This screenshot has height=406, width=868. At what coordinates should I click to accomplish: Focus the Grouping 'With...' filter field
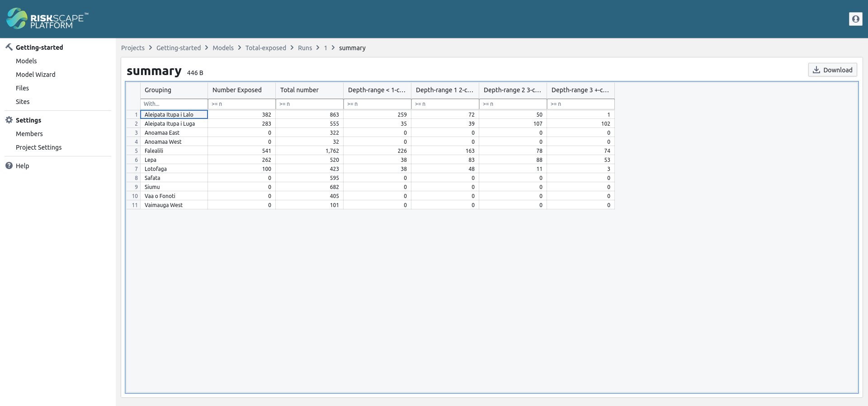(174, 104)
